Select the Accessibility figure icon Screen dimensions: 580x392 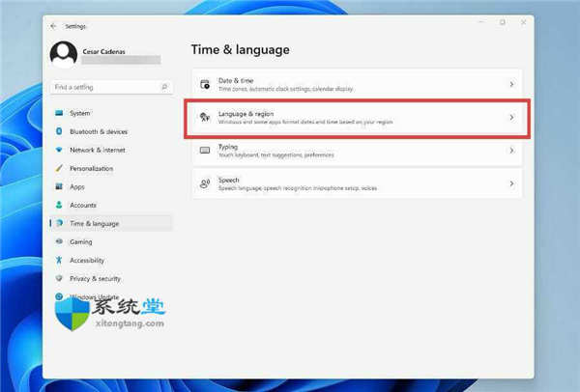[59, 260]
